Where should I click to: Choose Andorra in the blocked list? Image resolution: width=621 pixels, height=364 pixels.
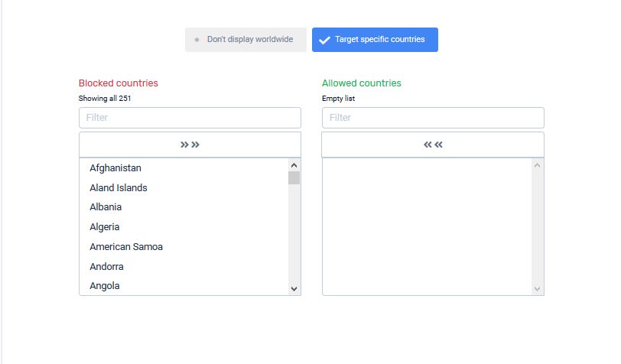coord(106,267)
